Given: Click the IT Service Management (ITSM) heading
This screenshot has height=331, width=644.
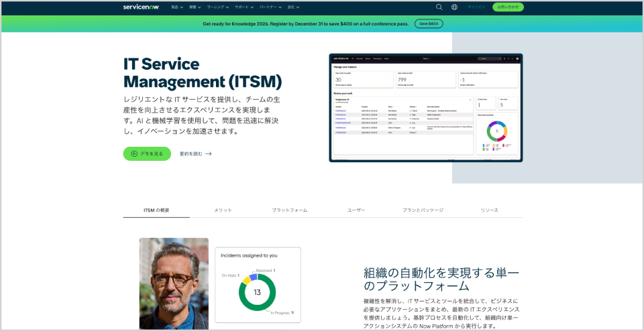Looking at the screenshot, I should 203,72.
